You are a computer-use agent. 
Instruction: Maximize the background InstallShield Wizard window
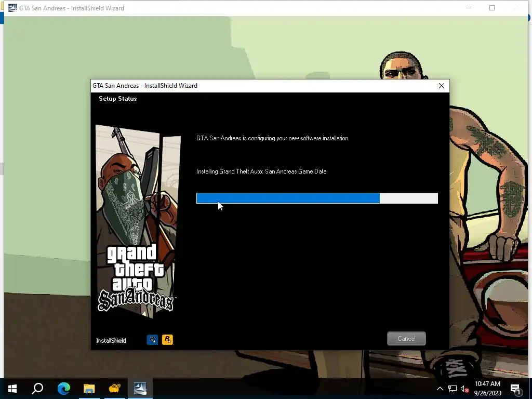[492, 8]
